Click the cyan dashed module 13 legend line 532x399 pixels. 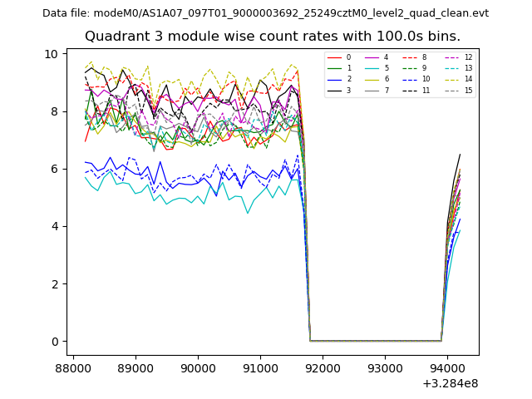tap(453, 68)
